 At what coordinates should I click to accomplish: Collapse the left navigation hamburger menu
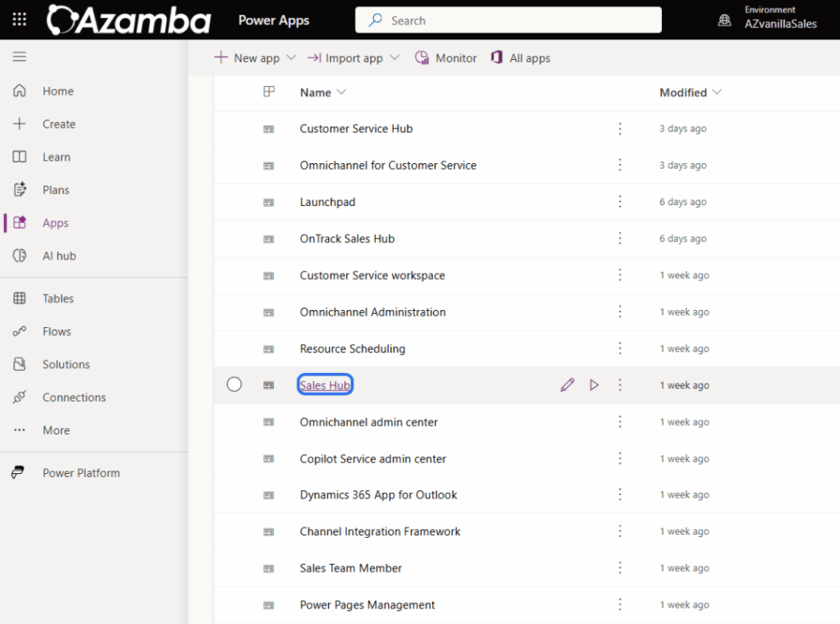click(20, 57)
